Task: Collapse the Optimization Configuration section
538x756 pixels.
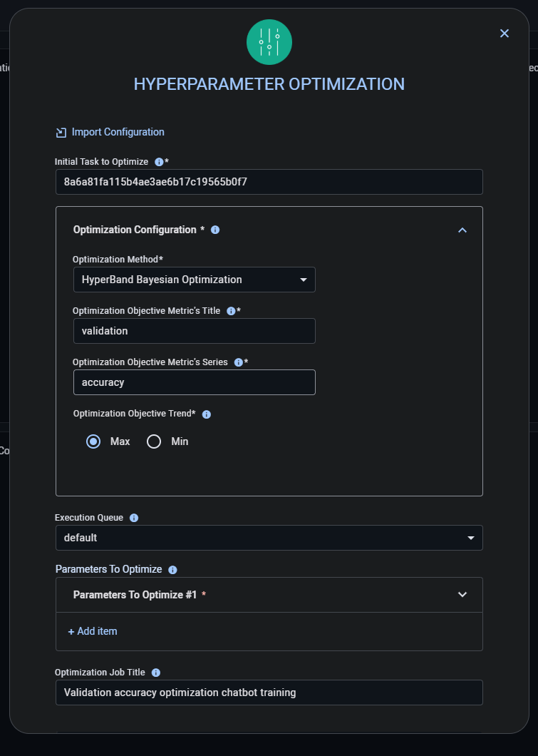Action: [x=462, y=230]
